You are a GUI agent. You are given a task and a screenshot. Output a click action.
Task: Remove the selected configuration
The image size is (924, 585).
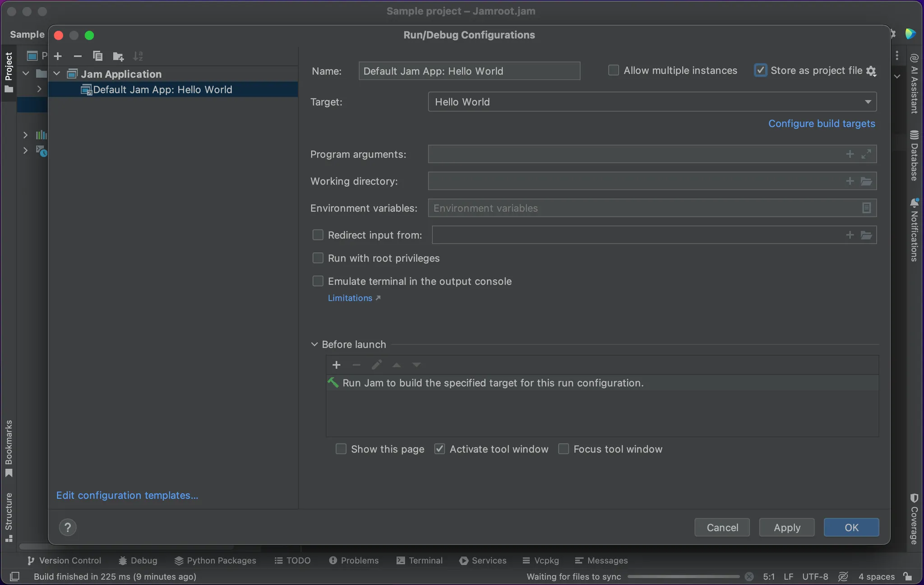point(78,56)
